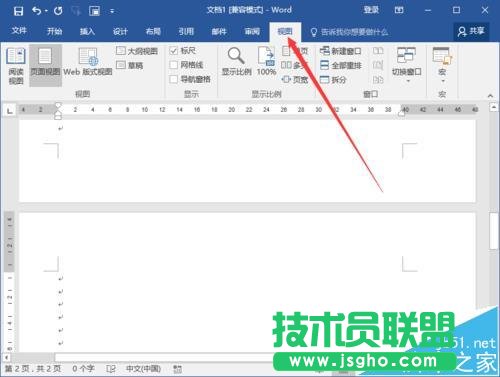500x377 pixels.
Task: Switch to the 邮件 tab
Action: pos(219,32)
